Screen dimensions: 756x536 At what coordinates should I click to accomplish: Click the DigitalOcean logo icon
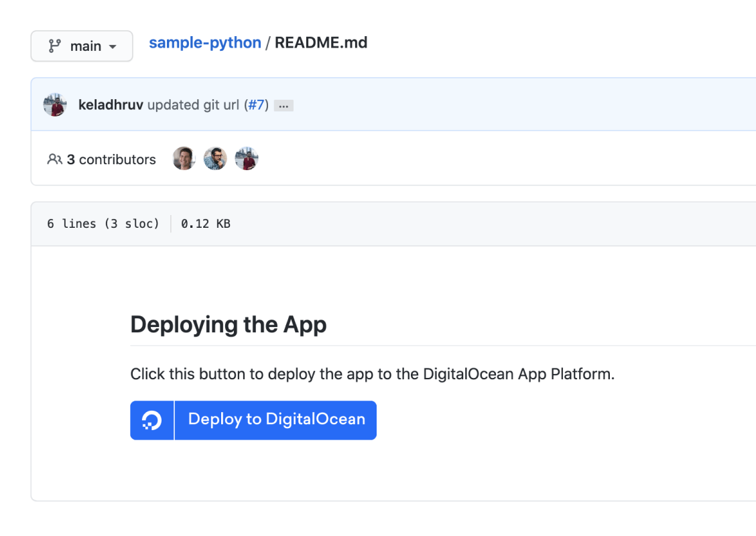click(x=152, y=420)
